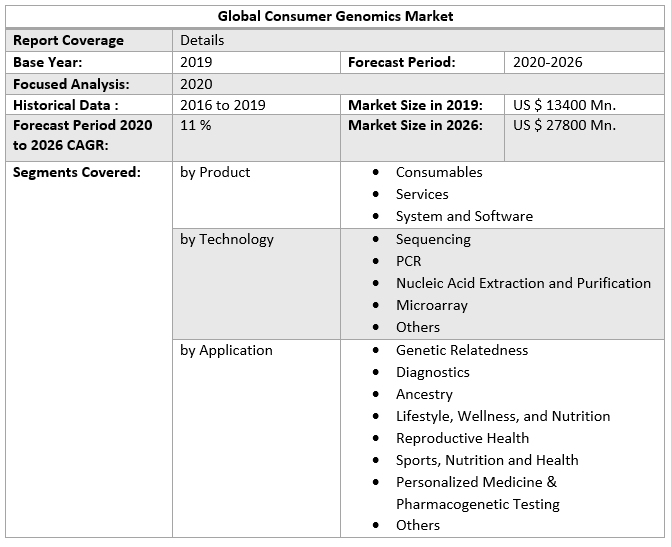Select the Reproductive Health item
Viewport: 671px width, 547px height.
click(x=462, y=438)
